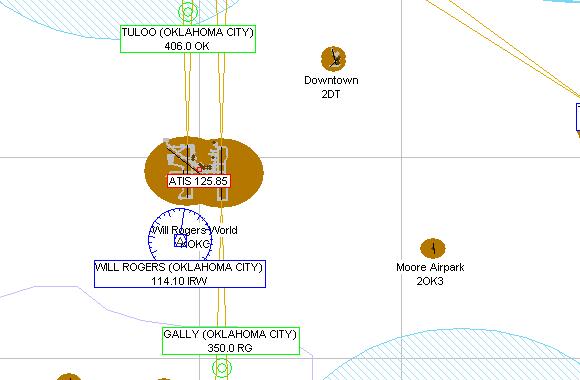This screenshot has height=380, width=580.
Task: Click the partial airport icon at bottom left
Action: point(69,377)
